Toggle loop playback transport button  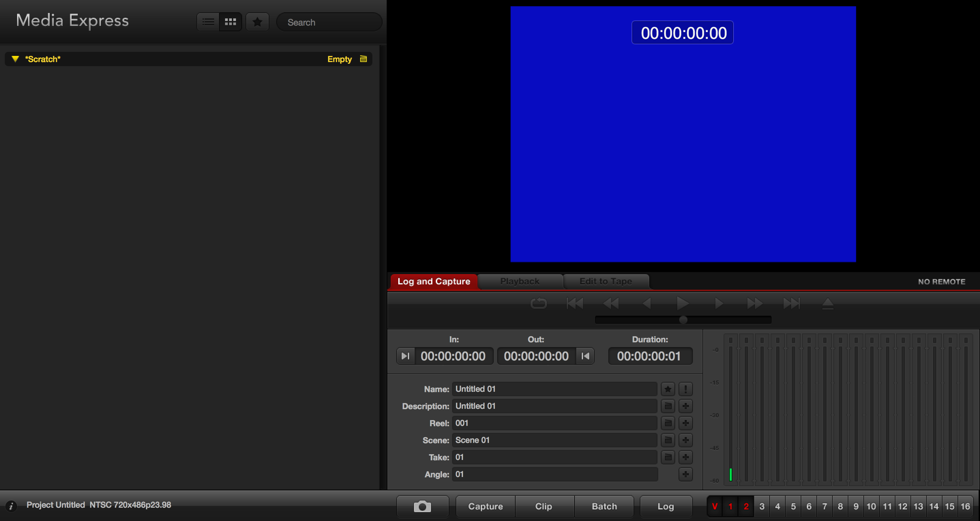pos(538,303)
